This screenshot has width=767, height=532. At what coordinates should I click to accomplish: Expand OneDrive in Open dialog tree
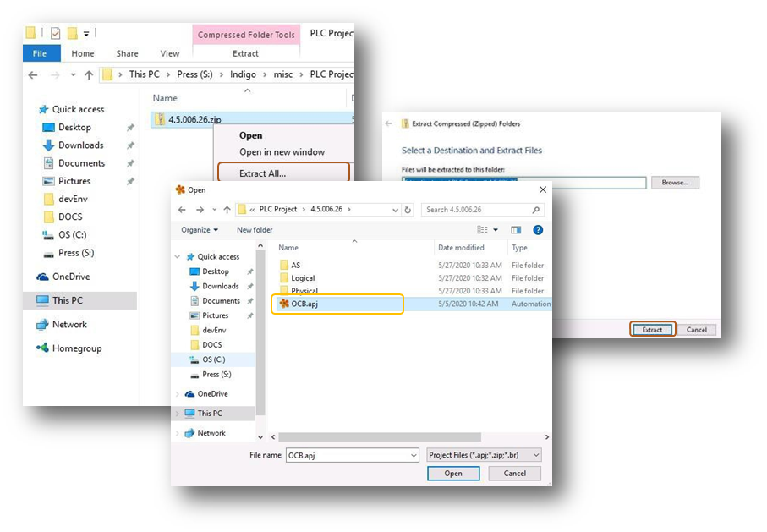177,394
